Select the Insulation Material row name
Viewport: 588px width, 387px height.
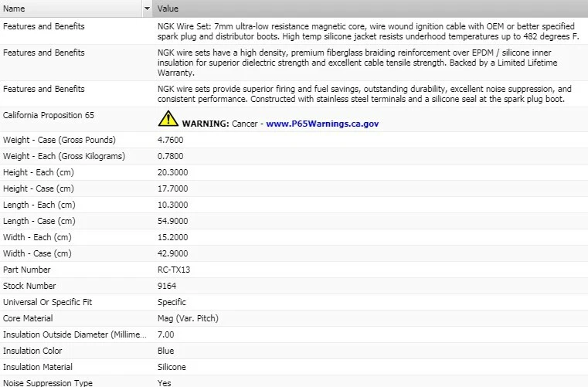point(38,367)
